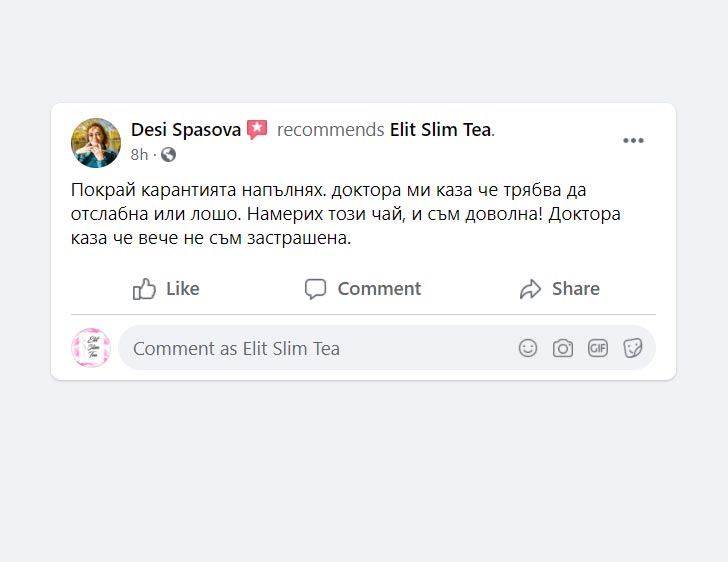Click the Desi Spasova name link
Image resolution: width=728 pixels, height=562 pixels.
[186, 130]
